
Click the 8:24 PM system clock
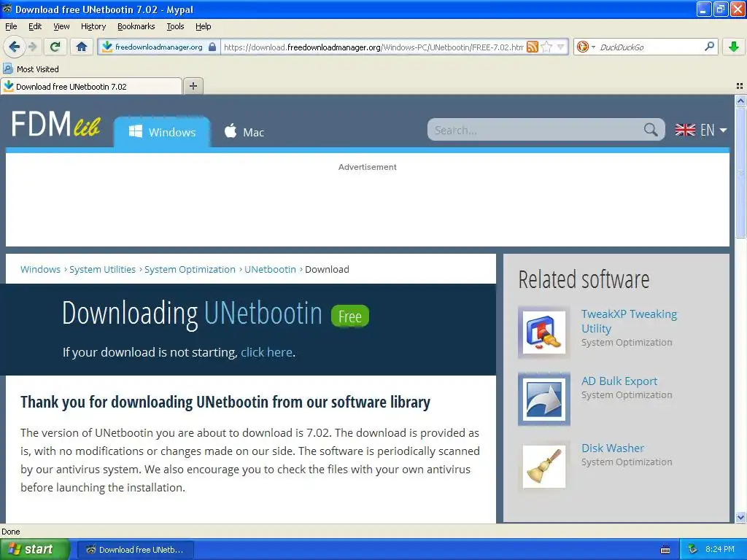(x=720, y=550)
